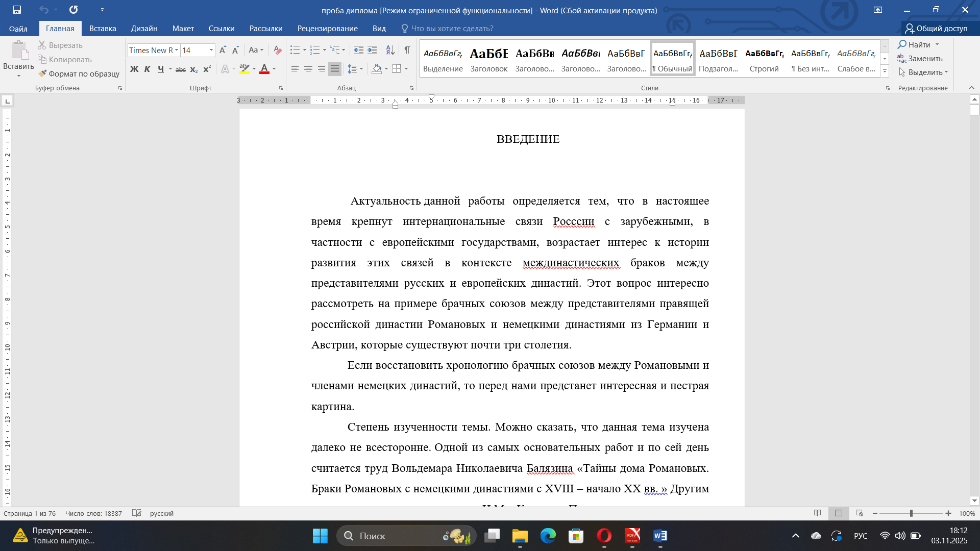Open the font name dropdown
The image size is (980, 551).
pyautogui.click(x=177, y=50)
